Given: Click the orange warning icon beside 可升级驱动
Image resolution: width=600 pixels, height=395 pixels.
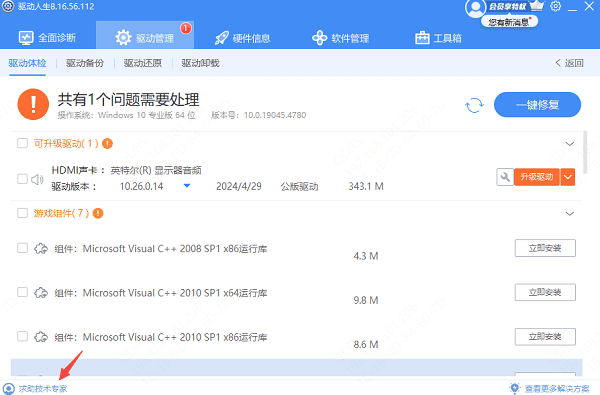Looking at the screenshot, I should [x=108, y=144].
